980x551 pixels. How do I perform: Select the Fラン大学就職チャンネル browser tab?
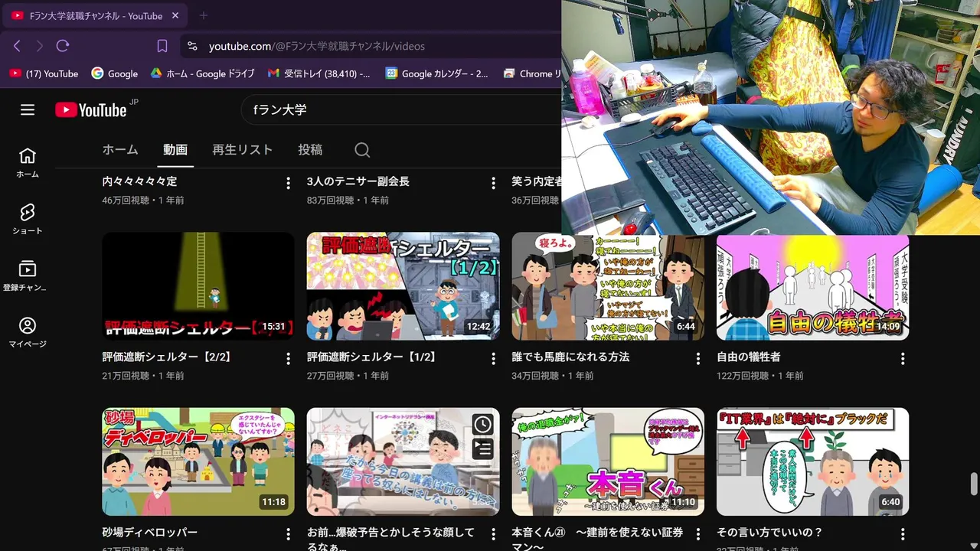click(x=95, y=15)
